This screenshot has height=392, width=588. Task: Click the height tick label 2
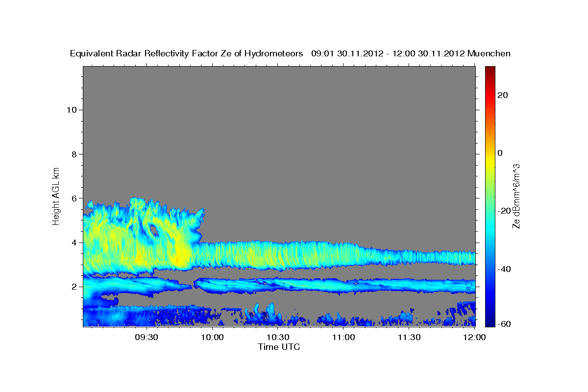pyautogui.click(x=74, y=287)
